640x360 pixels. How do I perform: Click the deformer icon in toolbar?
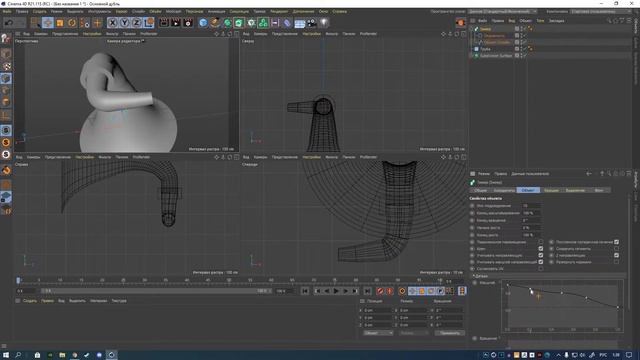287,23
